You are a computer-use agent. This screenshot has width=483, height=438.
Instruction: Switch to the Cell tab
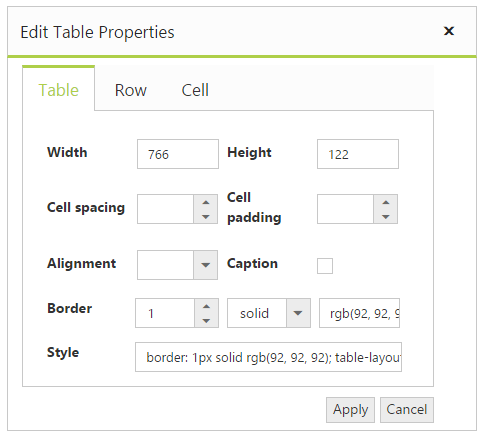(x=195, y=90)
